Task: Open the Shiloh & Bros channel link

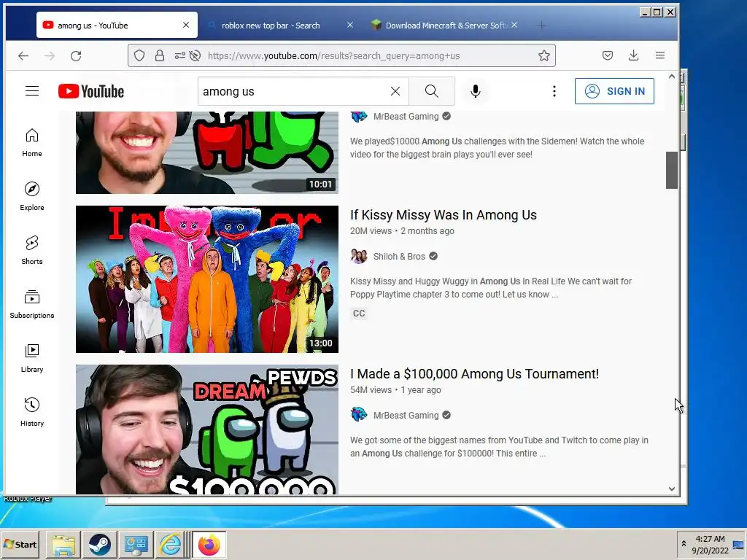Action: click(x=399, y=257)
